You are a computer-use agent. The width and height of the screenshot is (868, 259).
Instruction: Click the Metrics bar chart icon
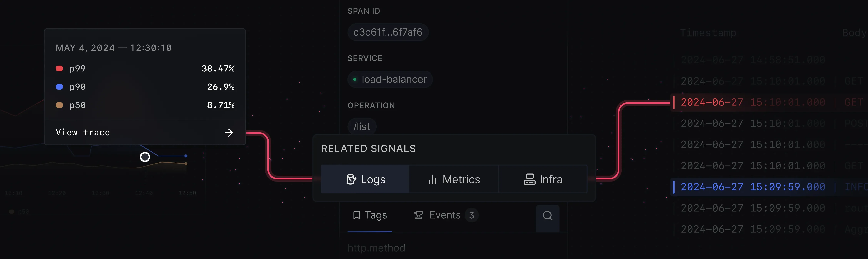pos(432,180)
